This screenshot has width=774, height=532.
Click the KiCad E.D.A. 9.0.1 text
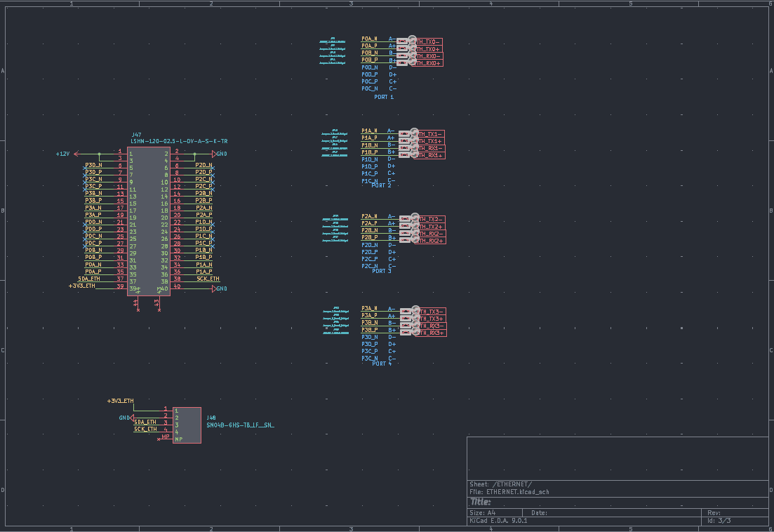pos(498,521)
